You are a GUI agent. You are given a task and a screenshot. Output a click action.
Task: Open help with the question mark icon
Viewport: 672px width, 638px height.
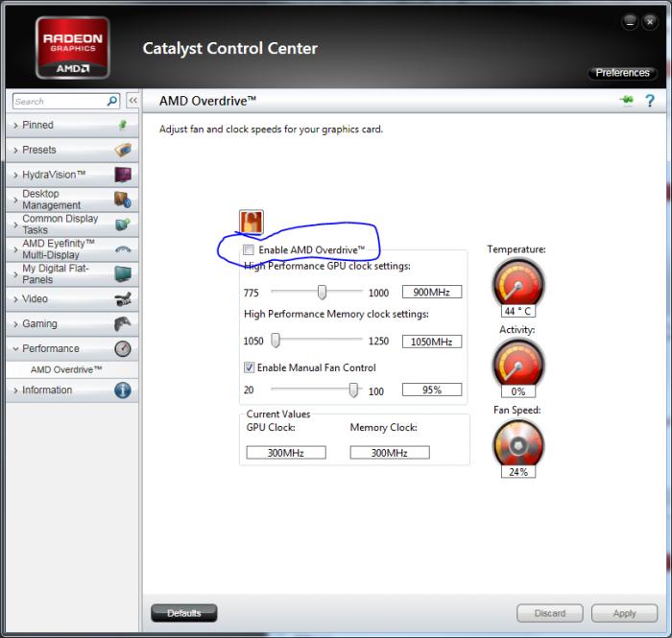pos(650,101)
